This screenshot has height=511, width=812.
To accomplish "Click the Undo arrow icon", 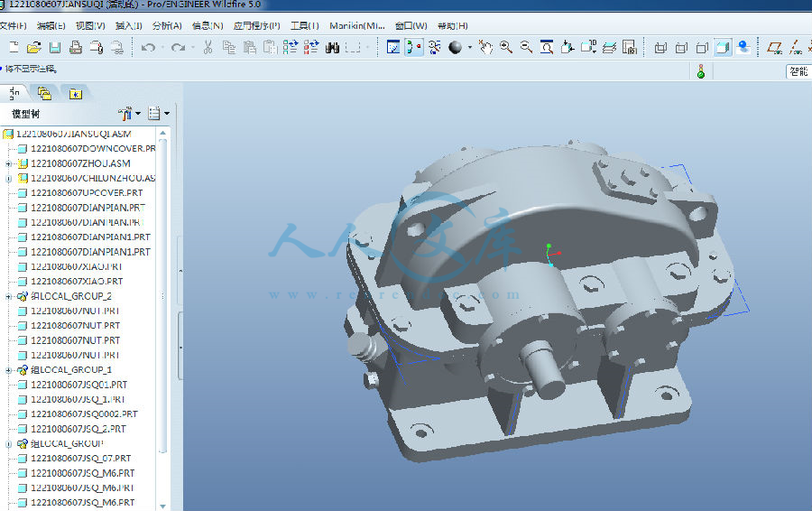I will pyautogui.click(x=148, y=47).
